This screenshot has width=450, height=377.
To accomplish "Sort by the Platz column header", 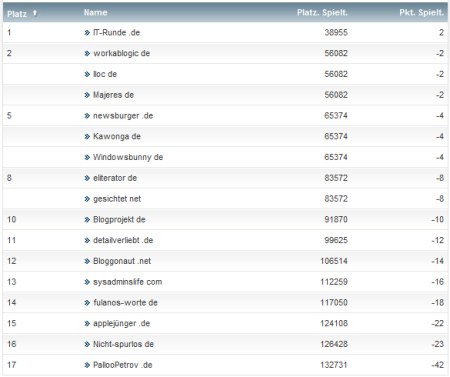I will [x=17, y=14].
